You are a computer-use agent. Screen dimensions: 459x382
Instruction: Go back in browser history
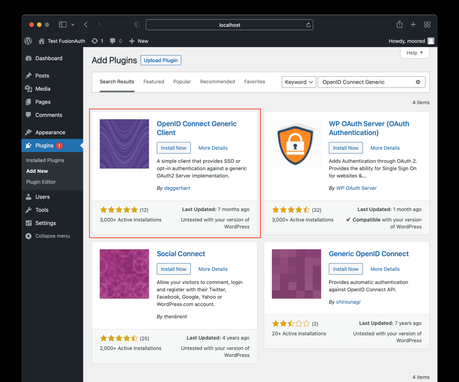point(86,25)
